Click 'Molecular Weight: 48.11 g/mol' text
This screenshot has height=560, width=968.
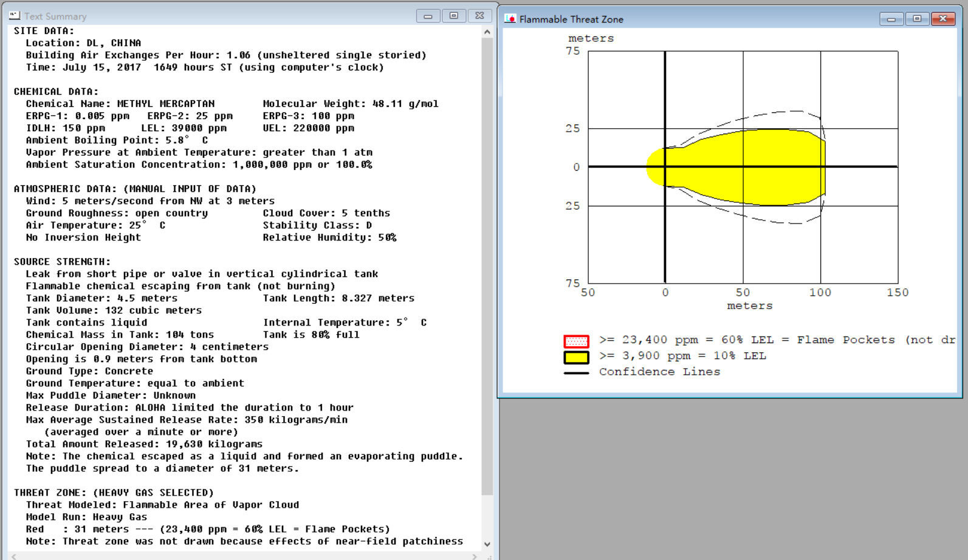(351, 104)
